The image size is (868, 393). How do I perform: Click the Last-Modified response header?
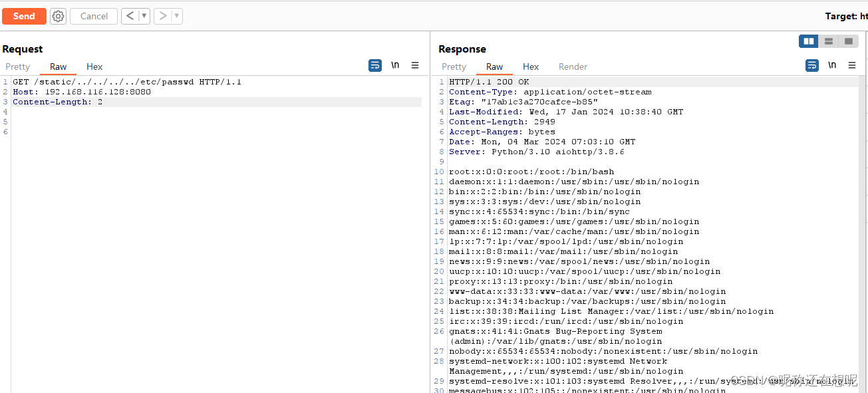click(x=566, y=112)
